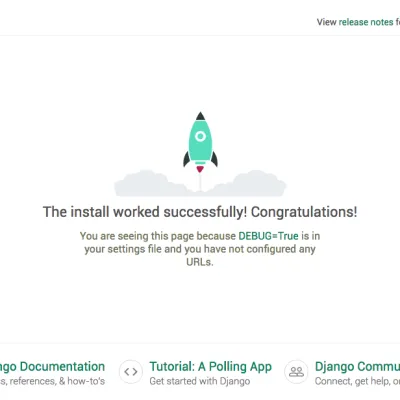
Task: Click the Django Community link
Action: click(357, 366)
